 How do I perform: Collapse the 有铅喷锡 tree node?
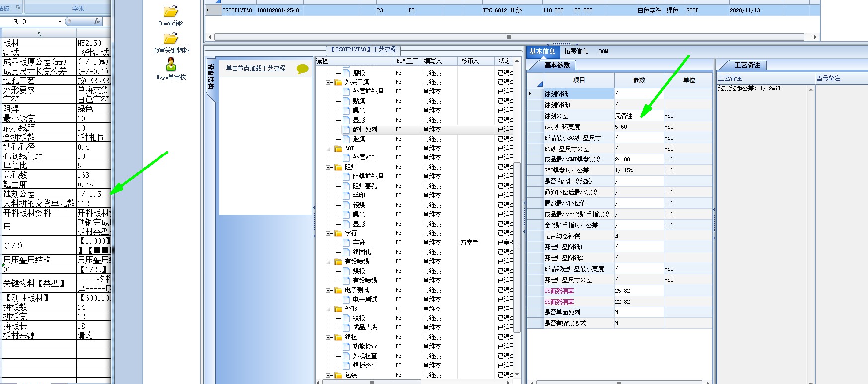click(328, 262)
